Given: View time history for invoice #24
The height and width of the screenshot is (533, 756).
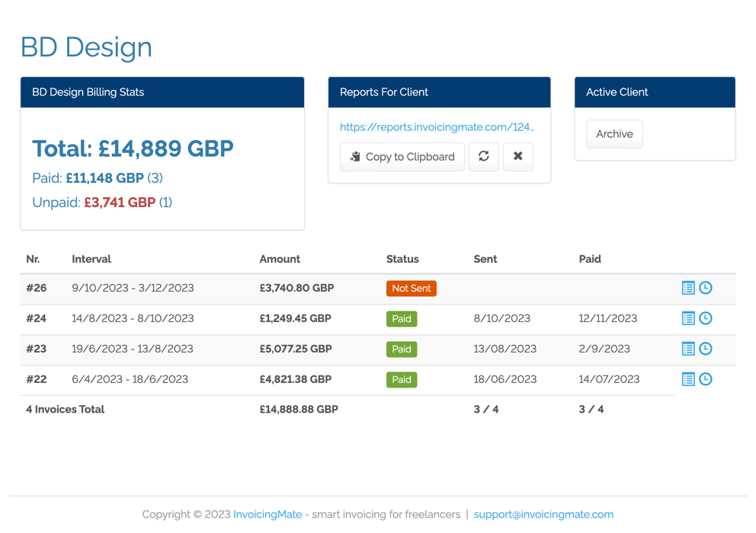Looking at the screenshot, I should pyautogui.click(x=706, y=318).
